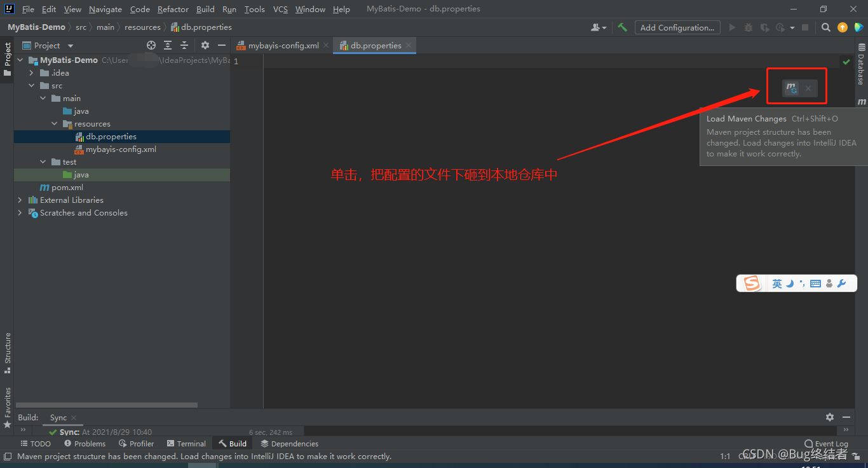Click the colorful JetBrains icon at toolbar end
Screen dimensions: 868x468
(x=858, y=27)
